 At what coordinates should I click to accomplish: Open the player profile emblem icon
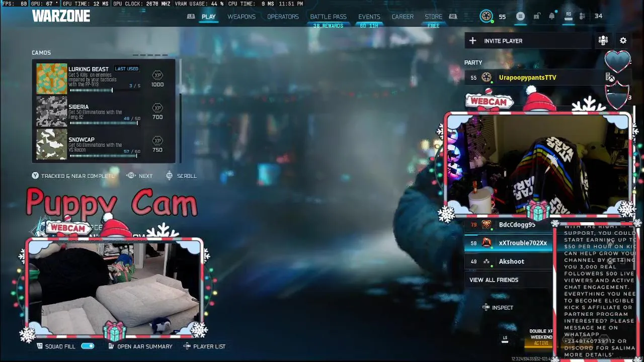(x=486, y=16)
